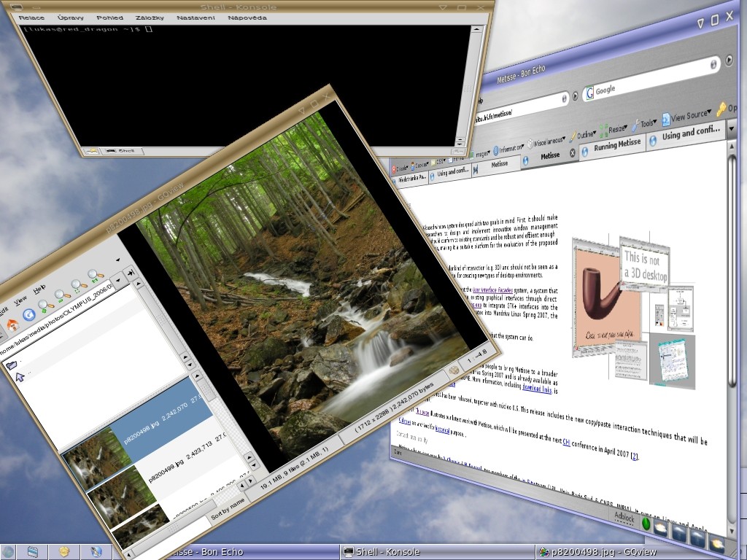Viewport: 747px width, 560px height.
Task: Open the View Source toolbar dropdown
Action: (x=686, y=116)
